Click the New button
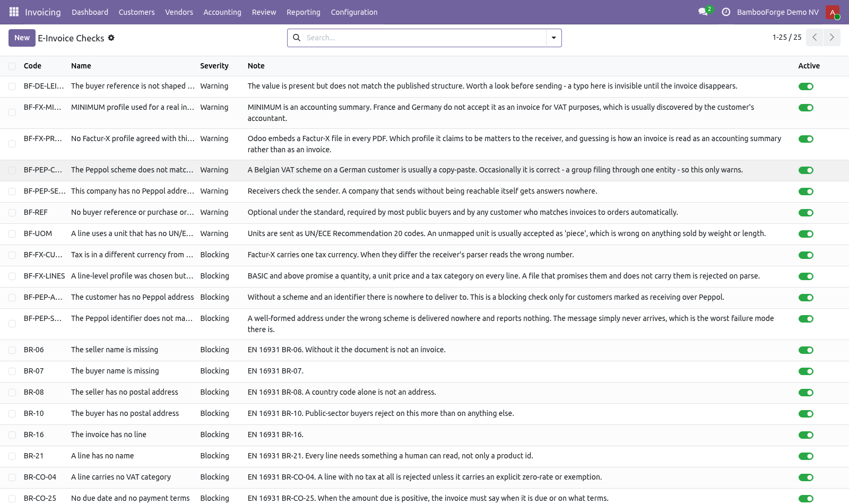 [x=22, y=38]
